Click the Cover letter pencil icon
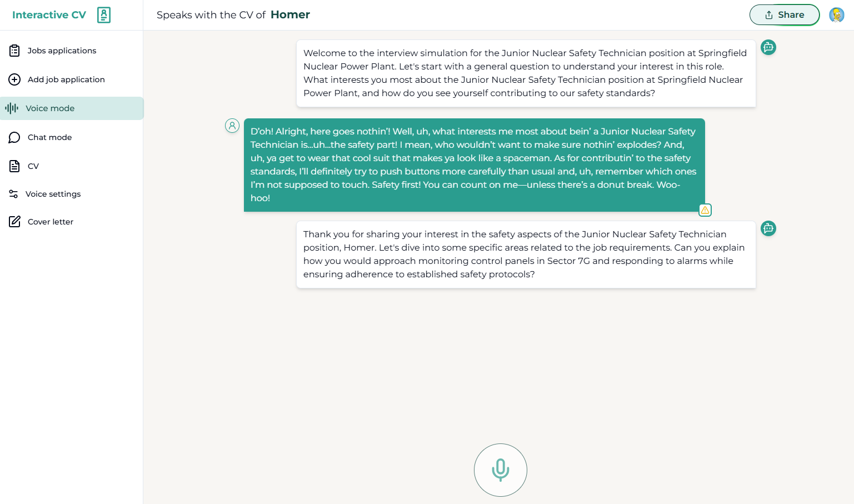 coord(14,222)
